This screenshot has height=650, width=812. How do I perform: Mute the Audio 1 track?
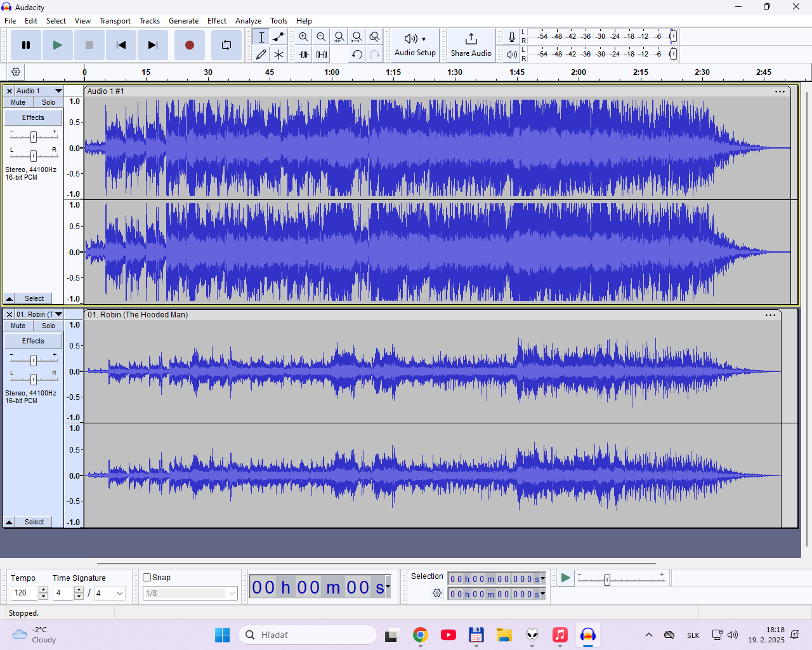point(18,102)
